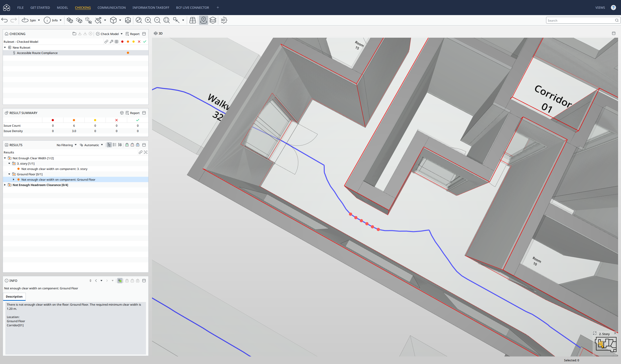Open the No Filtering dropdown
621x364 pixels.
click(67, 145)
